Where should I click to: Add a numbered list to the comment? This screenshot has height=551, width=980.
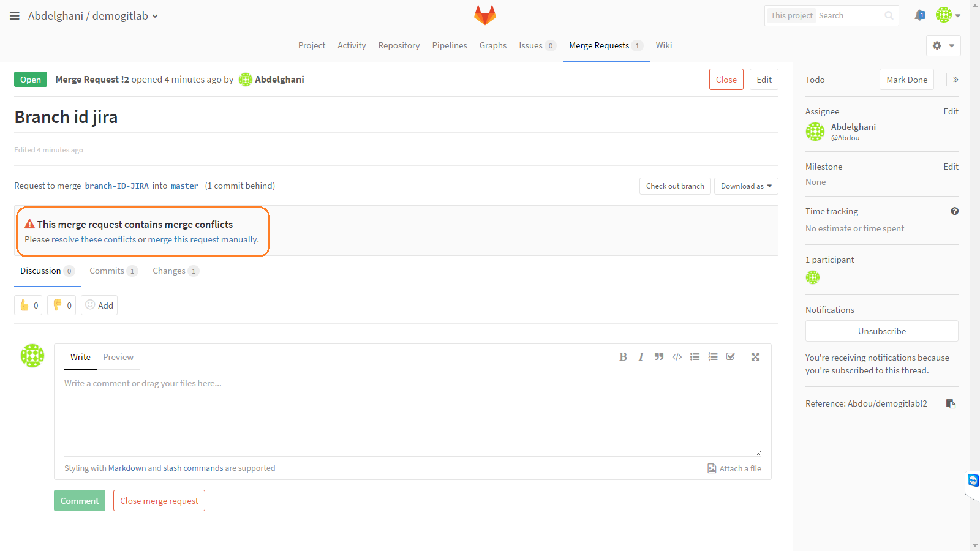point(712,356)
